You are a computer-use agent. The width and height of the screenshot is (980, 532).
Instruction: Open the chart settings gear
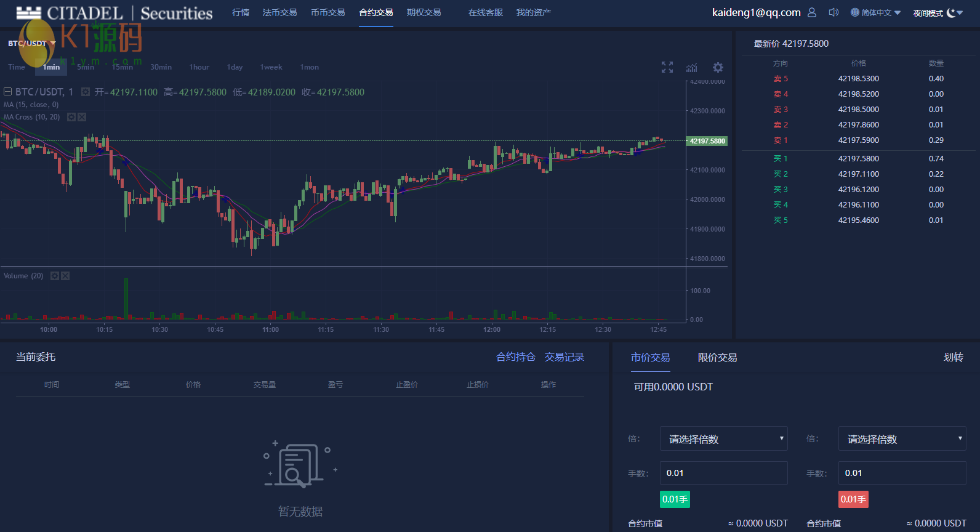718,67
